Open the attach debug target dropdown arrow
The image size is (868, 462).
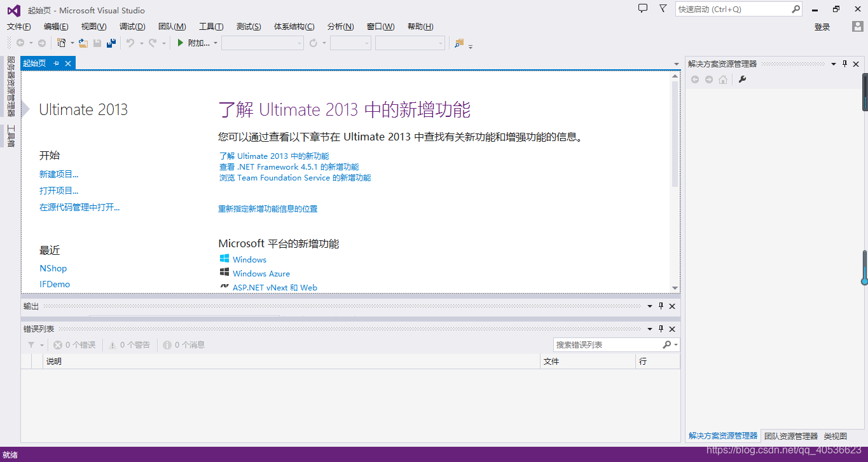pyautogui.click(x=216, y=43)
